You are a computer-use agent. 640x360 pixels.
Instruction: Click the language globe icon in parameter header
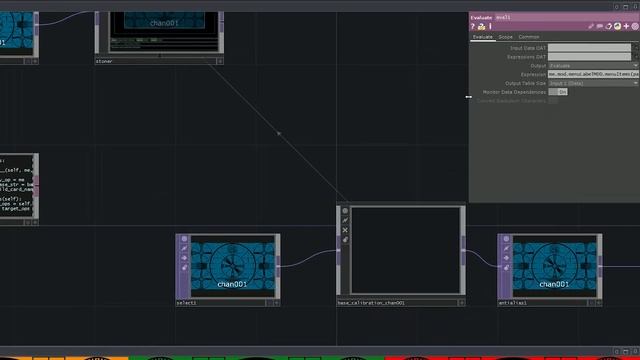point(618,27)
